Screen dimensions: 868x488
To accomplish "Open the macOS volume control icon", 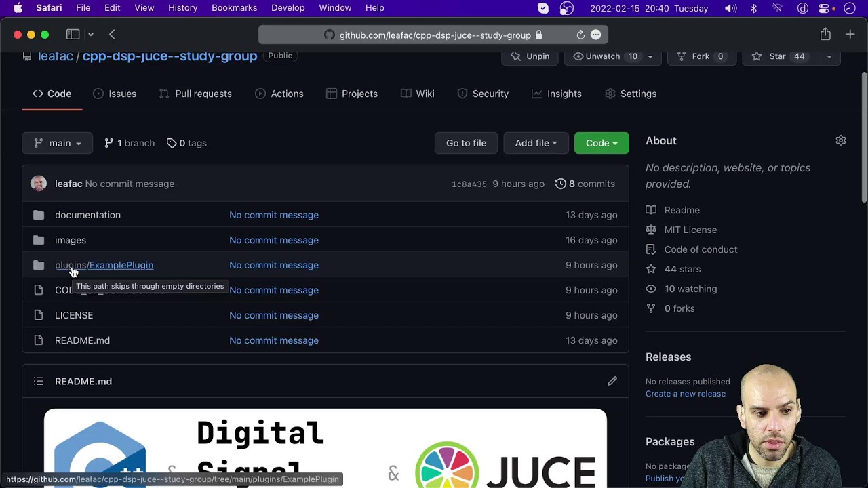I will 730,8.
